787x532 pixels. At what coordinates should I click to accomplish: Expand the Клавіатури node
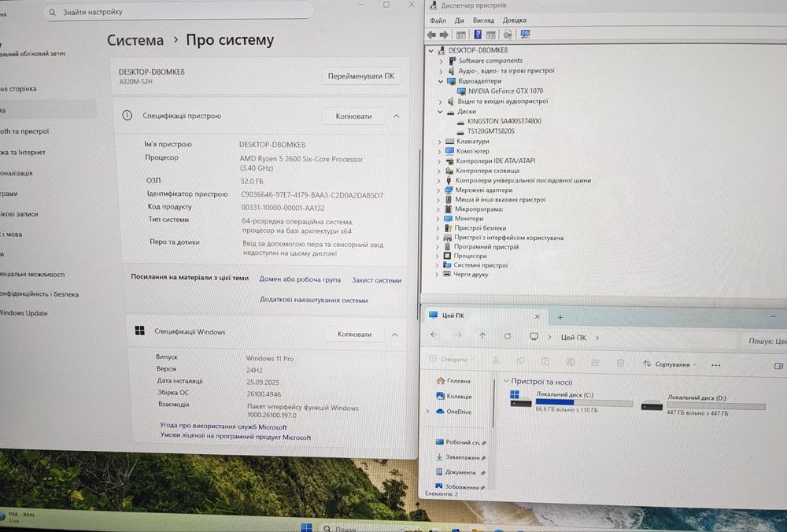click(440, 142)
